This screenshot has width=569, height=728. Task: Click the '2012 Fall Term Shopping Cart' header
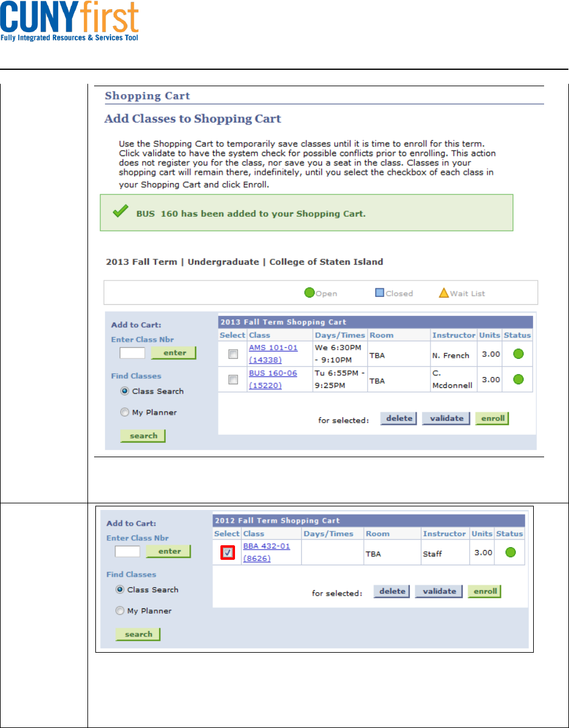tap(369, 520)
